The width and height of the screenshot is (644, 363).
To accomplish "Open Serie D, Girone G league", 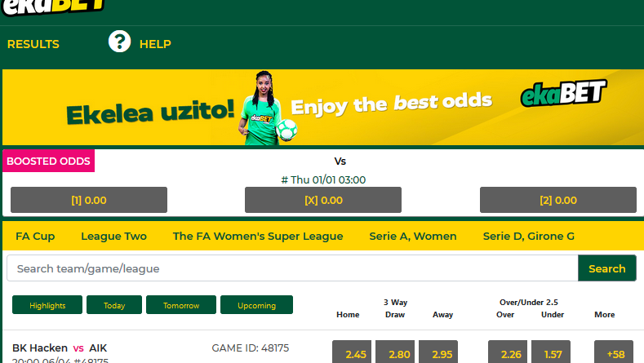I will pyautogui.click(x=529, y=236).
